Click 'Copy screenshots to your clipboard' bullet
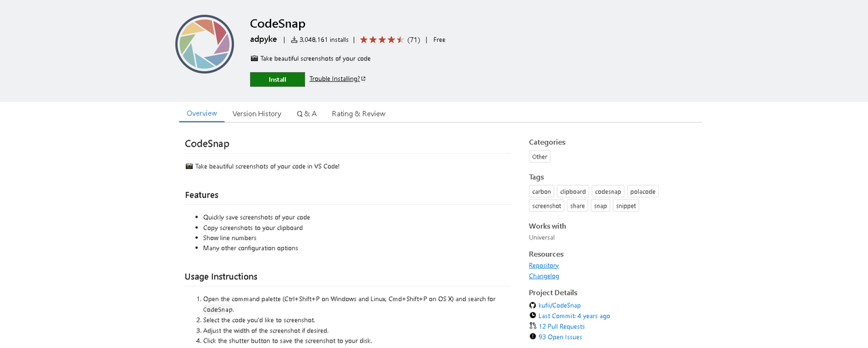Viewport: 868px width, 348px height. point(253,228)
